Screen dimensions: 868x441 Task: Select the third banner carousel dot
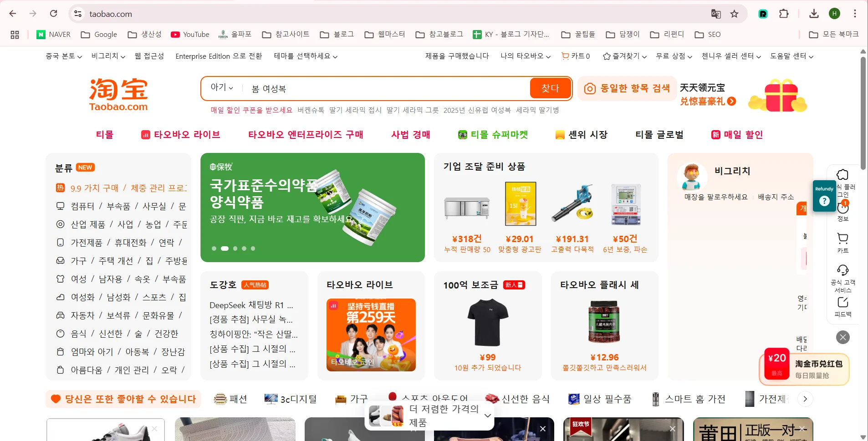click(x=235, y=248)
